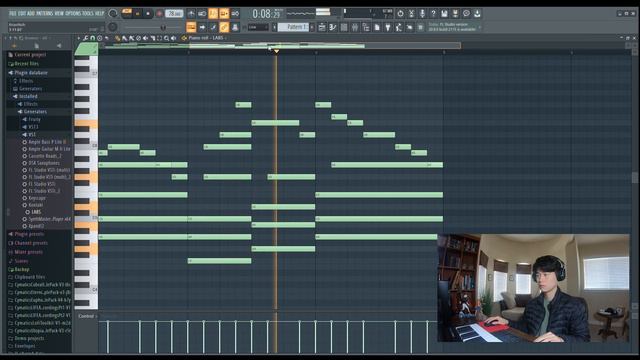The image size is (640, 360).
Task: Open the Pattern 1 selector
Action: click(x=293, y=27)
